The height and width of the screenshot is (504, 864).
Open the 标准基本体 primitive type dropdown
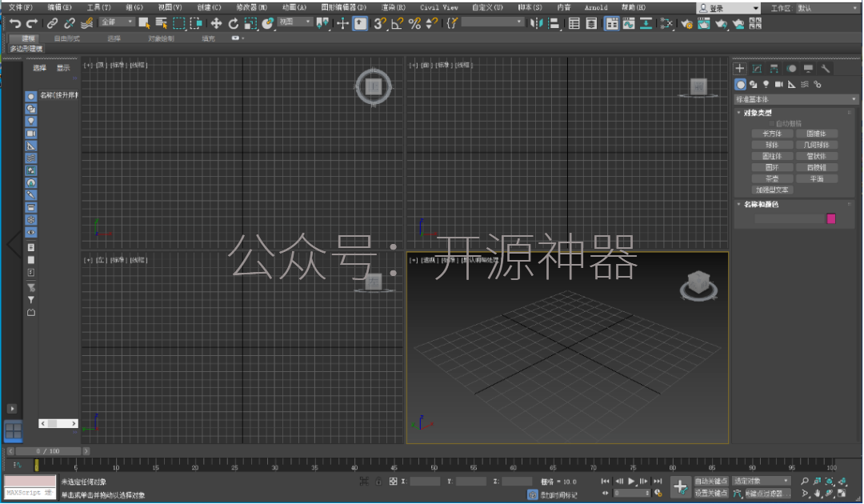point(796,99)
